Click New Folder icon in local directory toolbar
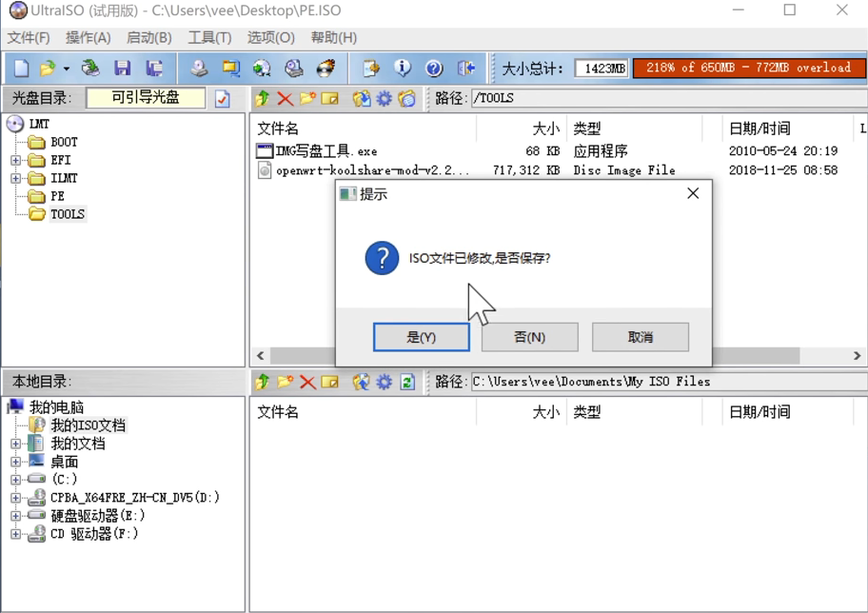The image size is (868, 613). pyautogui.click(x=285, y=382)
